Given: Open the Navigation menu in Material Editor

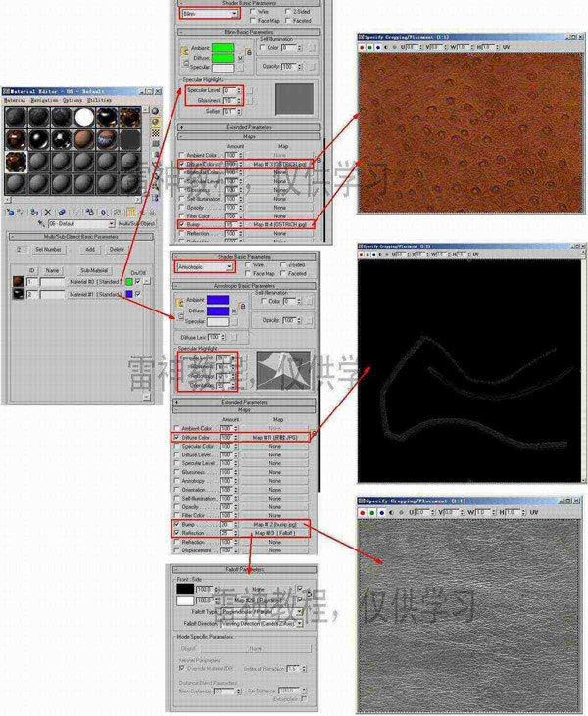Looking at the screenshot, I should point(44,100).
